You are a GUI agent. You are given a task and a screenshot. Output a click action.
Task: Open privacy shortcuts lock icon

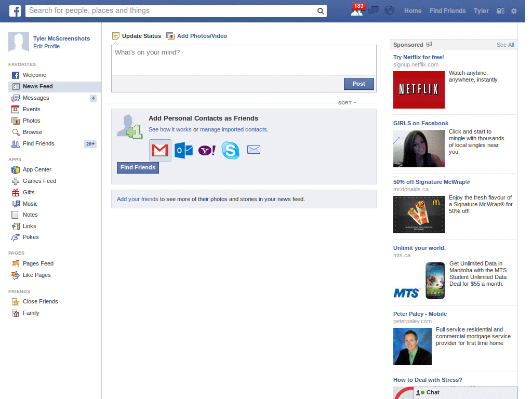[500, 11]
